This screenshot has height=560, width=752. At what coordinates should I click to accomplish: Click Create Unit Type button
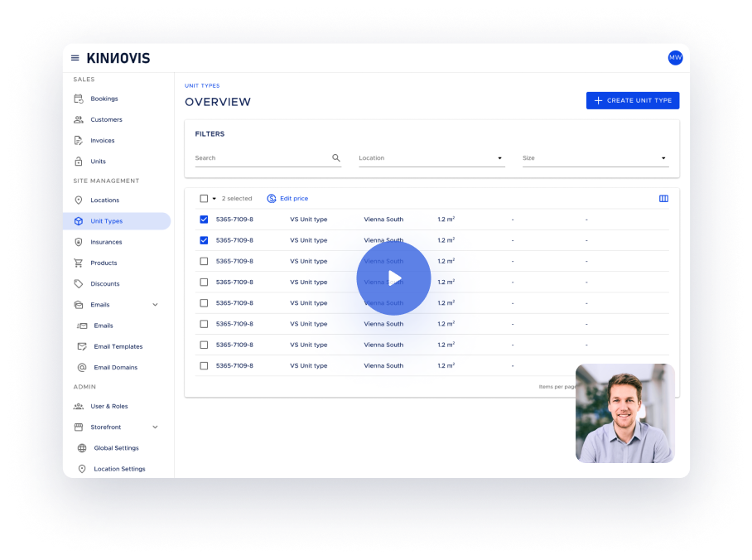pyautogui.click(x=633, y=101)
